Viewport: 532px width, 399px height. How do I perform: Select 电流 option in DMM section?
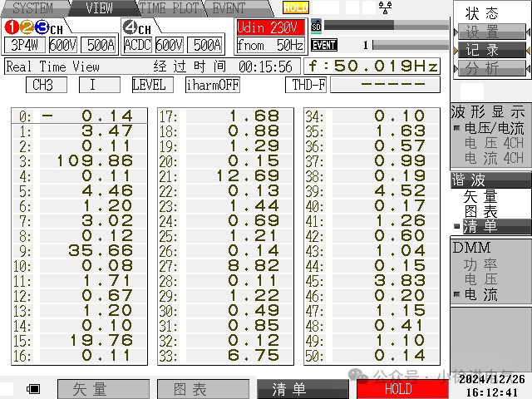coord(480,294)
